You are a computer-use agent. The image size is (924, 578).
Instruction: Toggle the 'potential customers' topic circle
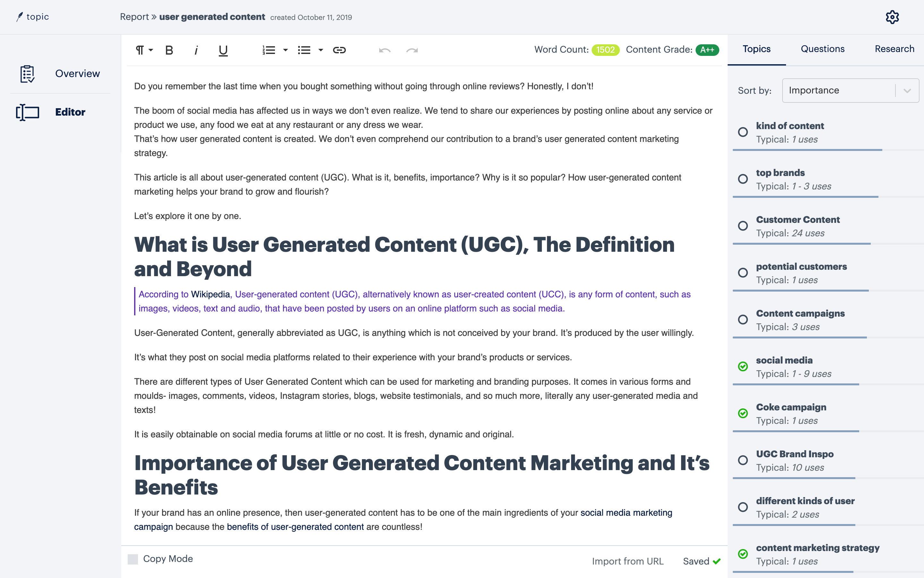(x=743, y=273)
